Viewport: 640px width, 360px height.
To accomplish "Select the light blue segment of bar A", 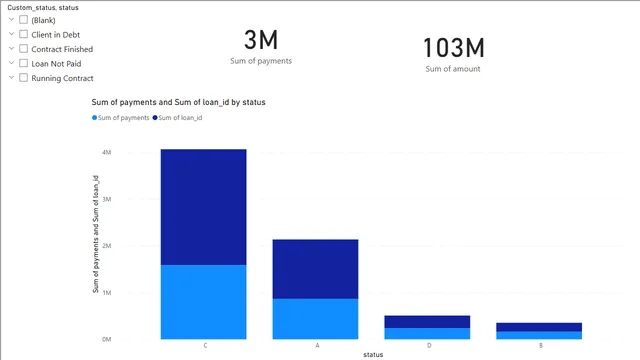I will [x=316, y=319].
